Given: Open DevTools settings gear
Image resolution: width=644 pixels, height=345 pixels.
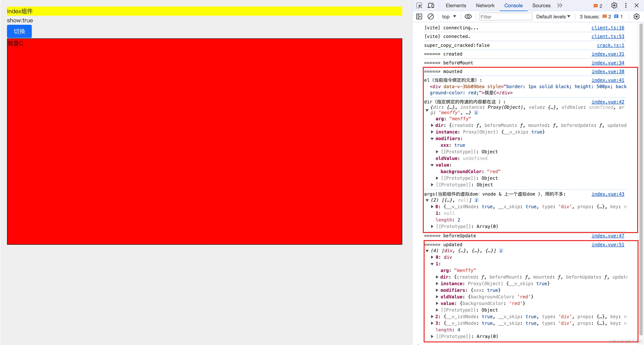Looking at the screenshot, I should pyautogui.click(x=614, y=6).
